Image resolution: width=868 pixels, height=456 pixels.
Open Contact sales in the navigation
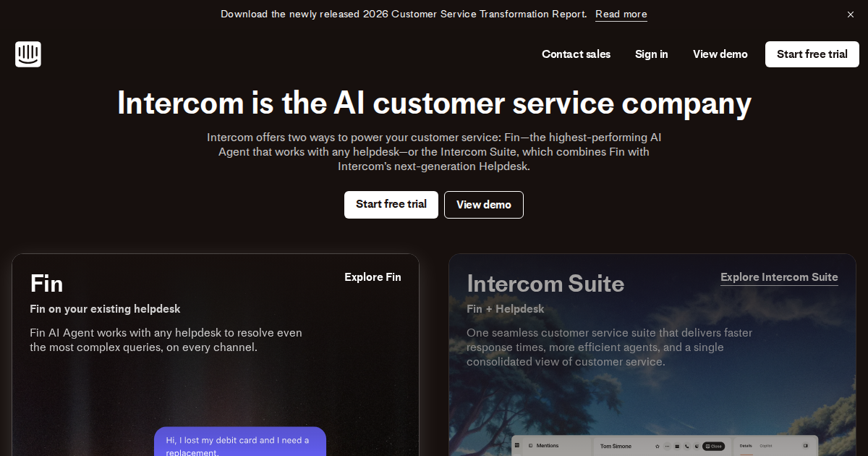tap(576, 54)
